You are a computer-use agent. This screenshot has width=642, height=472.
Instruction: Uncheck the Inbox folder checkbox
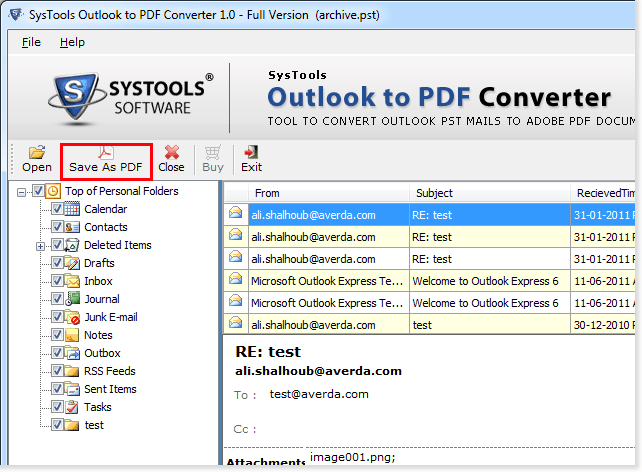pyautogui.click(x=56, y=281)
